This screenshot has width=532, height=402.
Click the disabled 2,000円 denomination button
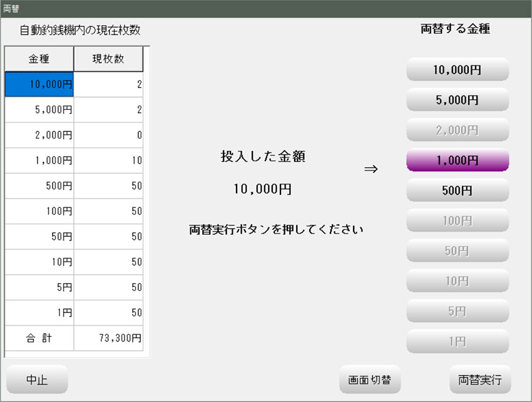coord(458,130)
